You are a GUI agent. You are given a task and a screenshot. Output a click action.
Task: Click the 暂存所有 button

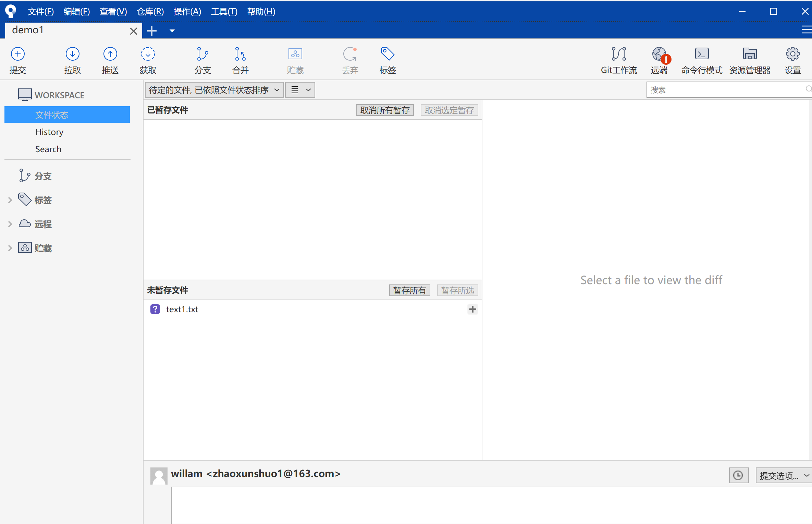coord(409,290)
